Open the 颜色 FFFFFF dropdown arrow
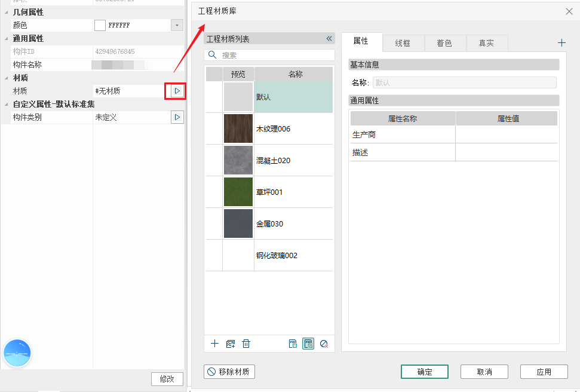 click(x=177, y=25)
